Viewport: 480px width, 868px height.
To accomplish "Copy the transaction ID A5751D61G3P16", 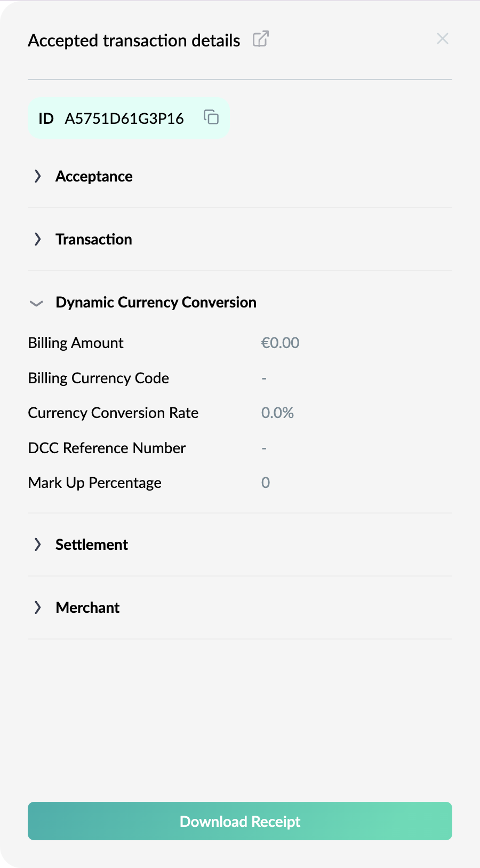I will point(211,117).
